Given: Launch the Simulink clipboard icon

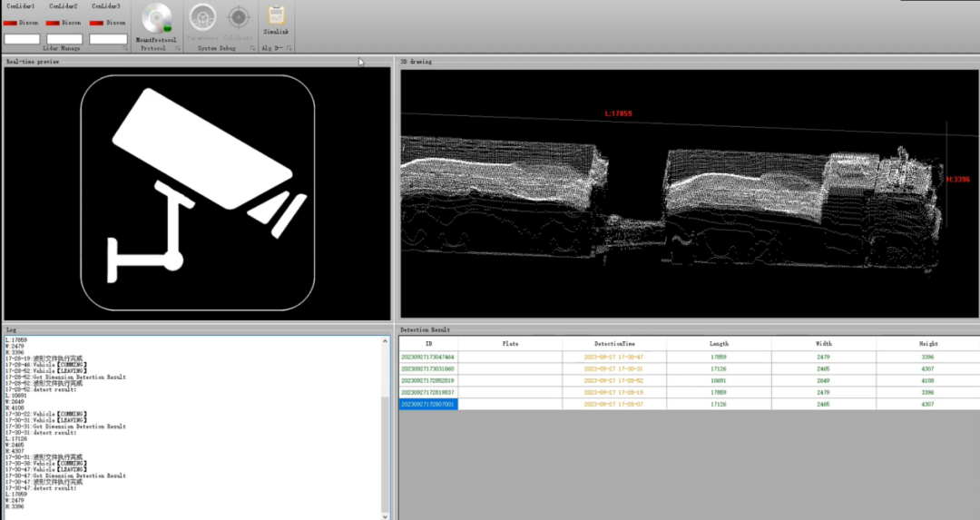Looking at the screenshot, I should [276, 16].
